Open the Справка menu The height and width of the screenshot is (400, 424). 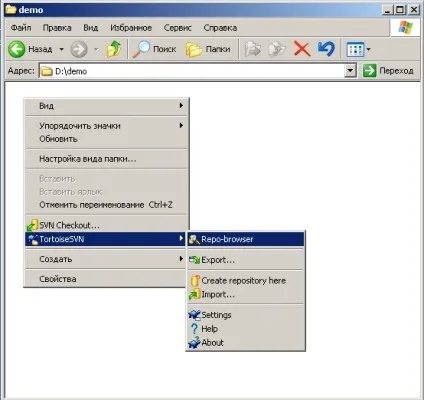(x=220, y=28)
